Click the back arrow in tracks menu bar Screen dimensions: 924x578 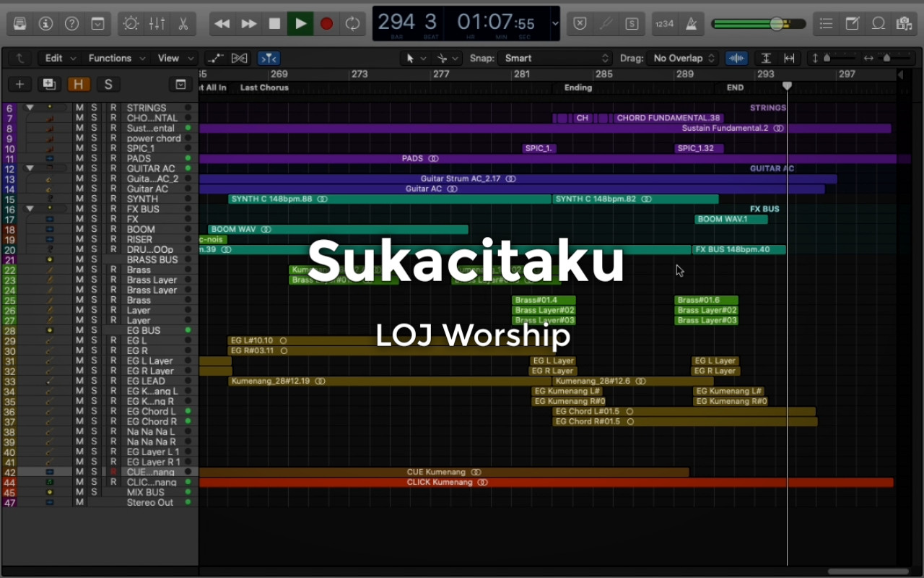19,58
